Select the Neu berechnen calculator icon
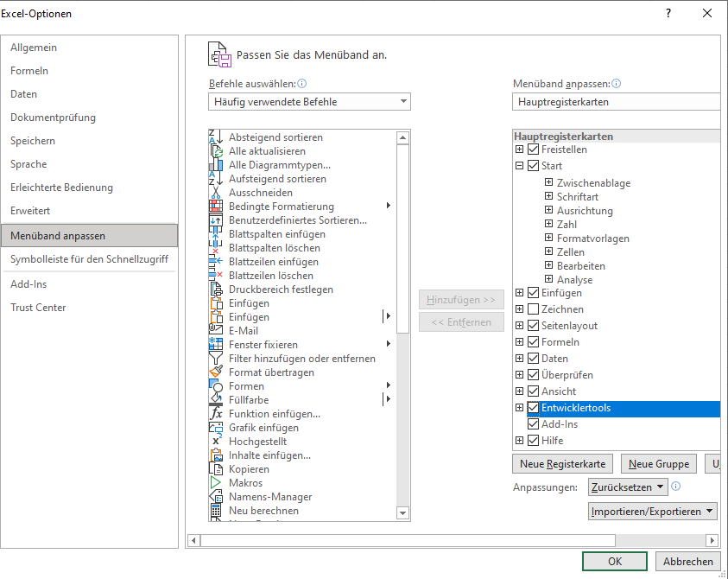Image resolution: width=728 pixels, height=579 pixels. click(x=216, y=510)
